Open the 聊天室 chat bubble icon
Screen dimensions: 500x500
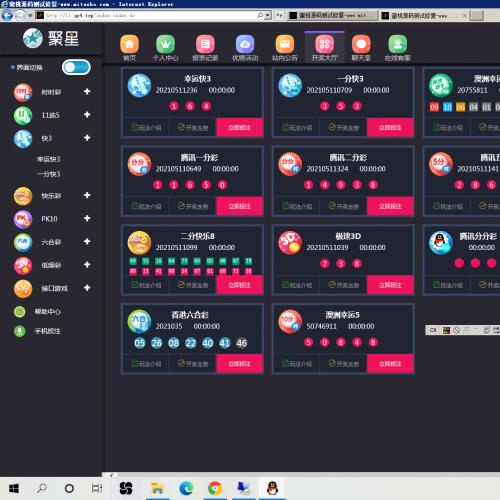point(361,44)
